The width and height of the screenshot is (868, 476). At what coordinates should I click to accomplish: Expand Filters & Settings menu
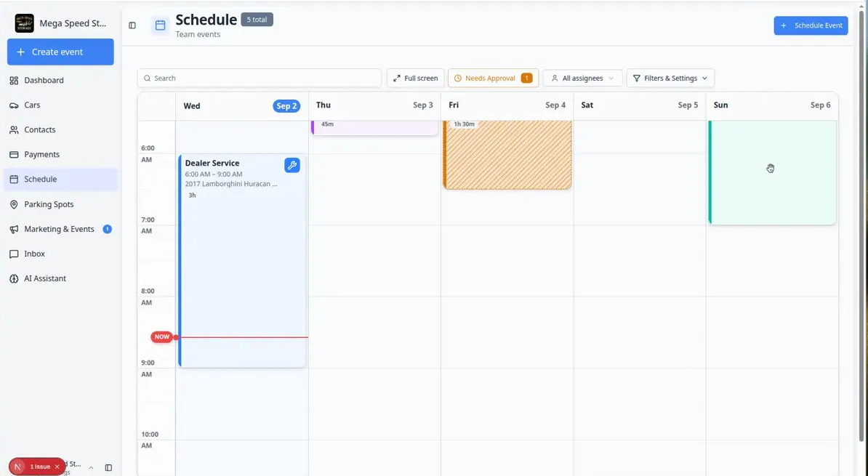pos(670,78)
